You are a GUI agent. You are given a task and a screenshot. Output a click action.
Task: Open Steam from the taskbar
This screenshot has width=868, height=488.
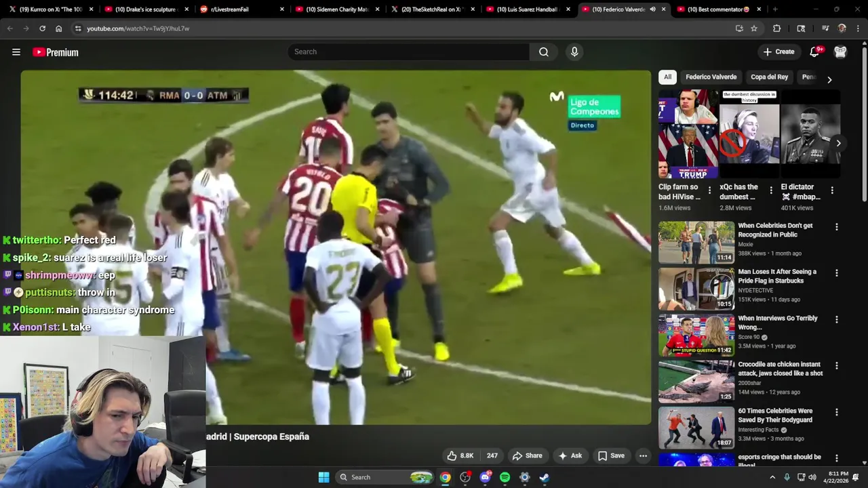coord(544,477)
